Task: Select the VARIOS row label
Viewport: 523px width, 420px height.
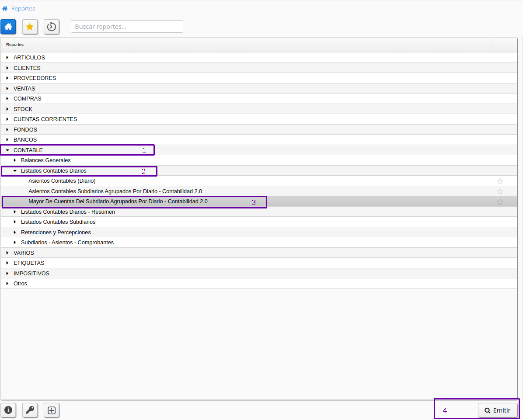Action: tap(24, 253)
